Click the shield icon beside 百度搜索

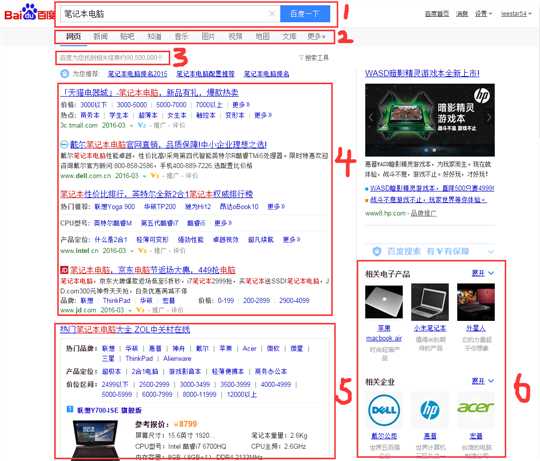[377, 251]
